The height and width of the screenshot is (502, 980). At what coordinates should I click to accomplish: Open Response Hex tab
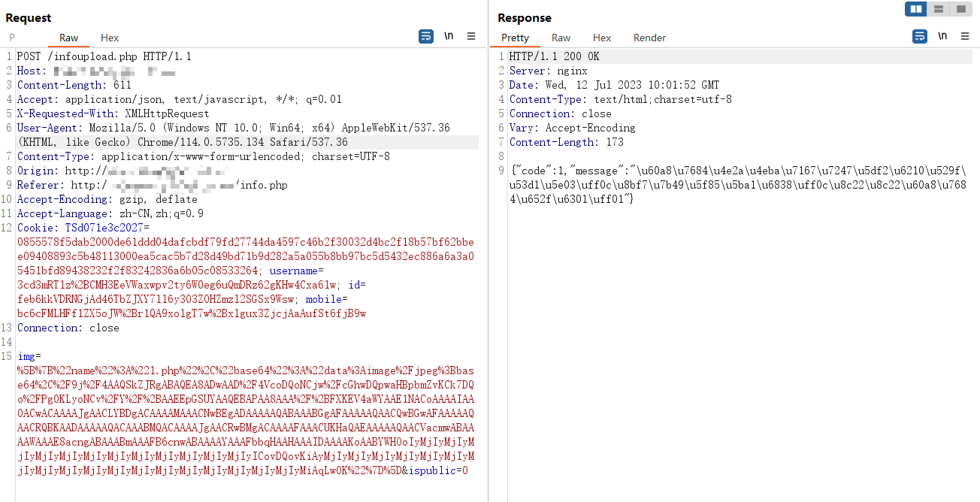point(602,38)
